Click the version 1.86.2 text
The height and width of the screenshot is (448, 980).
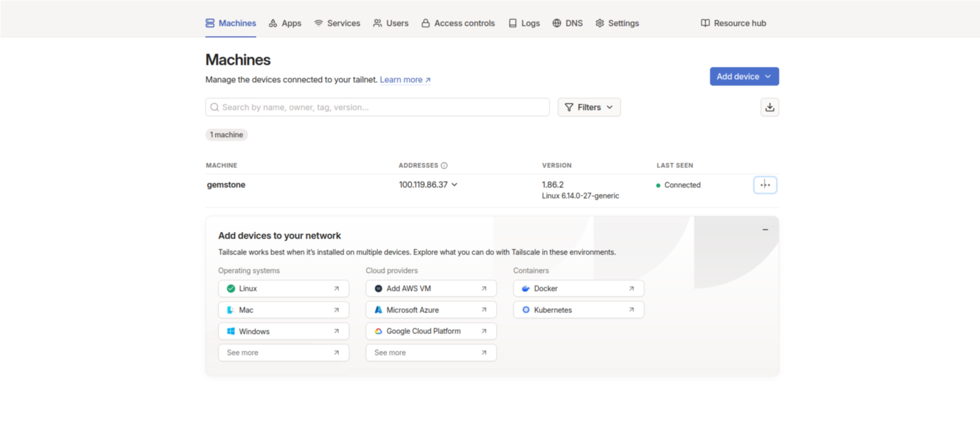point(553,185)
